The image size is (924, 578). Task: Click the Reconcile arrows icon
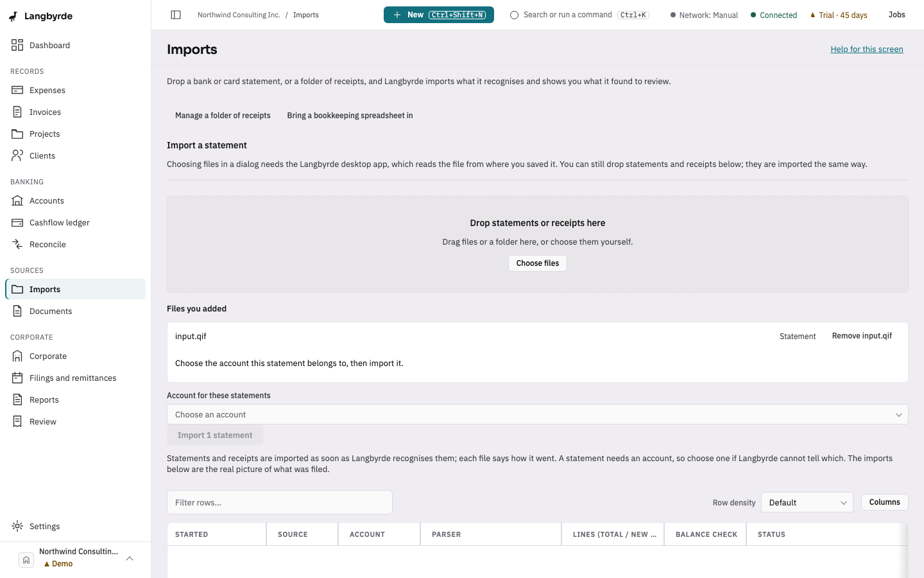tap(17, 244)
